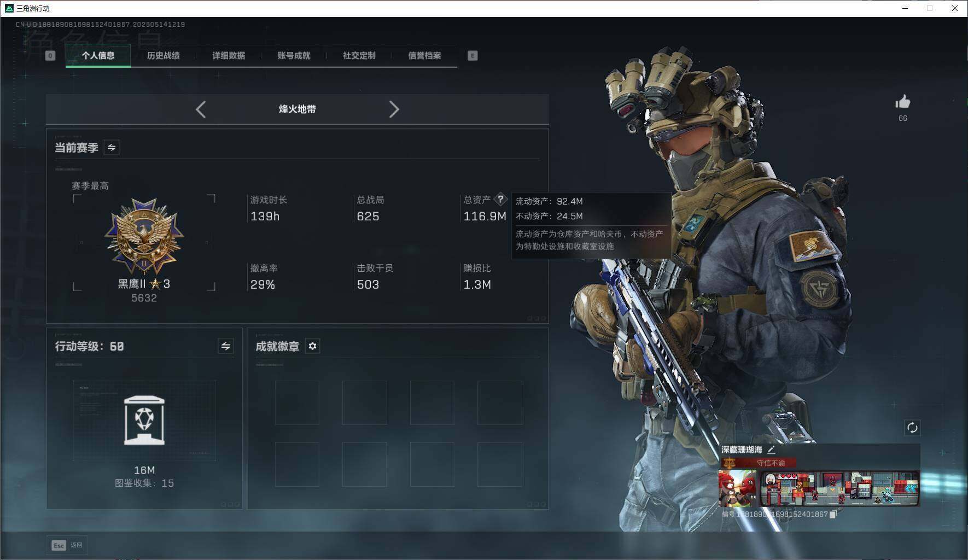The height and width of the screenshot is (560, 968).
Task: Click the 赚损比 value 1.3M
Action: pos(477,285)
